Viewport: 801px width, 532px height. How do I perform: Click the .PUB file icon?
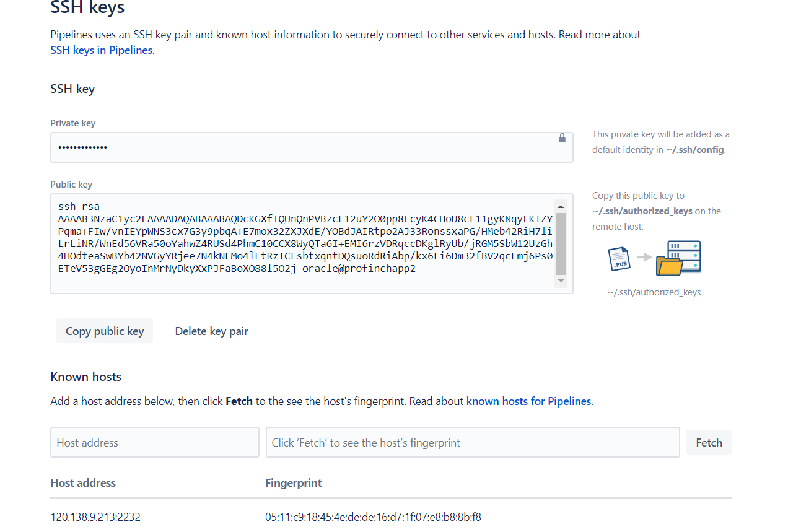click(x=619, y=258)
